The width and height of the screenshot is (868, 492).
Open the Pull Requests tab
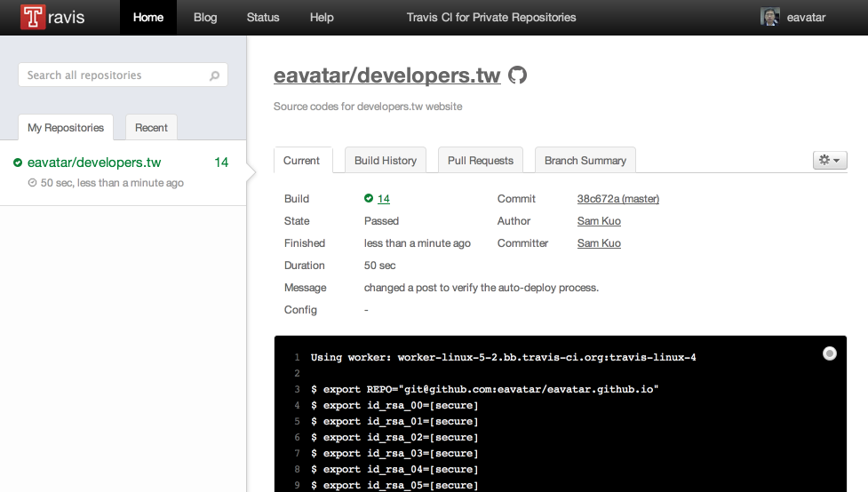click(x=480, y=161)
